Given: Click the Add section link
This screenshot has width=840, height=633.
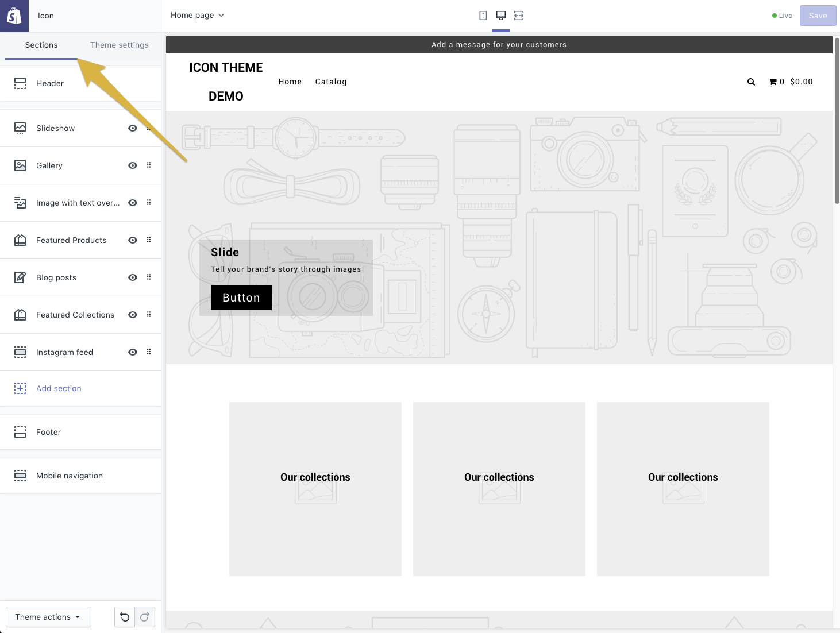Looking at the screenshot, I should tap(59, 388).
